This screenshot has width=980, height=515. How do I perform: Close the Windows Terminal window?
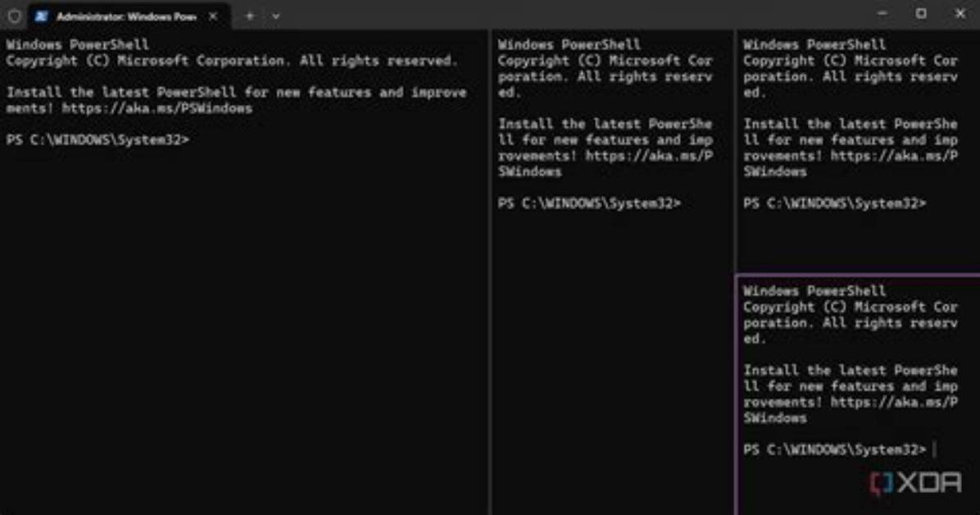[960, 14]
